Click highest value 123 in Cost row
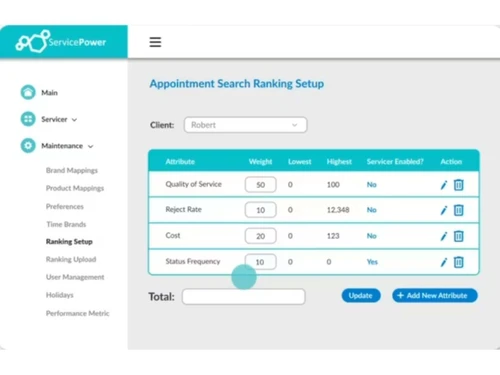 (333, 236)
